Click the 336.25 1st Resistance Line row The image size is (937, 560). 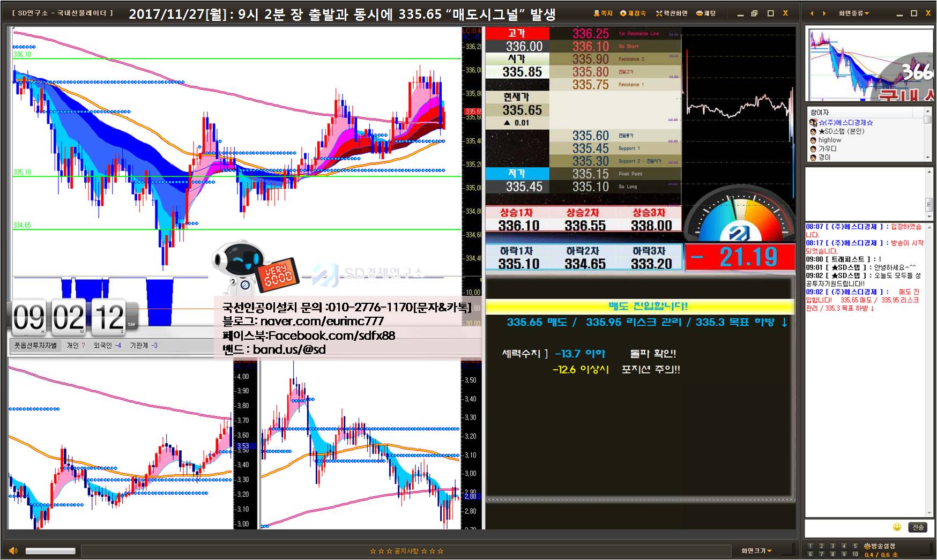616,33
